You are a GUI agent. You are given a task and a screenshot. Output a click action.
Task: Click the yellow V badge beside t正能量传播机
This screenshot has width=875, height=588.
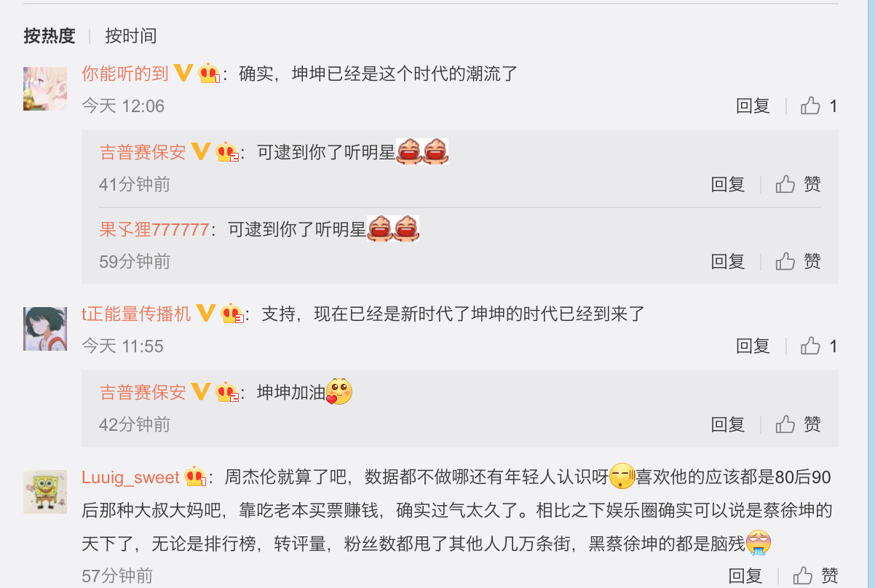pyautogui.click(x=207, y=313)
